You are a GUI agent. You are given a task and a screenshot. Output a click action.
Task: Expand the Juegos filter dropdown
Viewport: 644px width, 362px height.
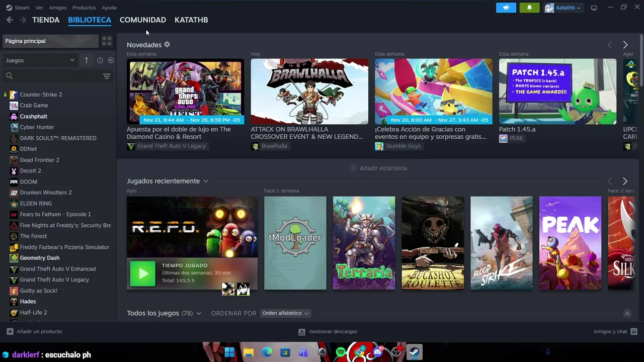40,60
